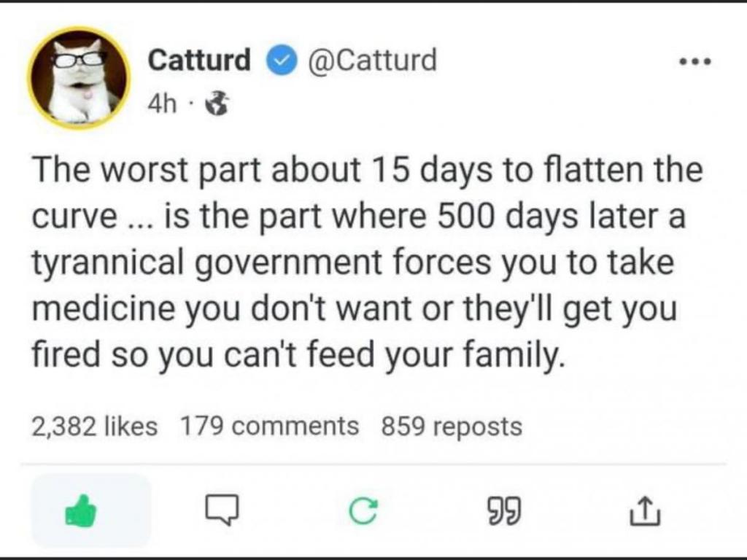Click the blue verified badge beside Catturd
Viewport: 747px width, 560px height.
click(x=277, y=61)
